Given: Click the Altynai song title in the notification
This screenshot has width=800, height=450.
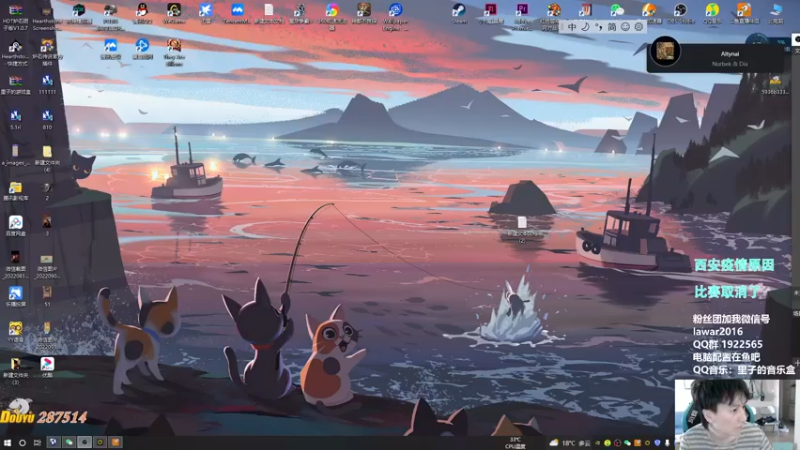Looking at the screenshot, I should (730, 54).
